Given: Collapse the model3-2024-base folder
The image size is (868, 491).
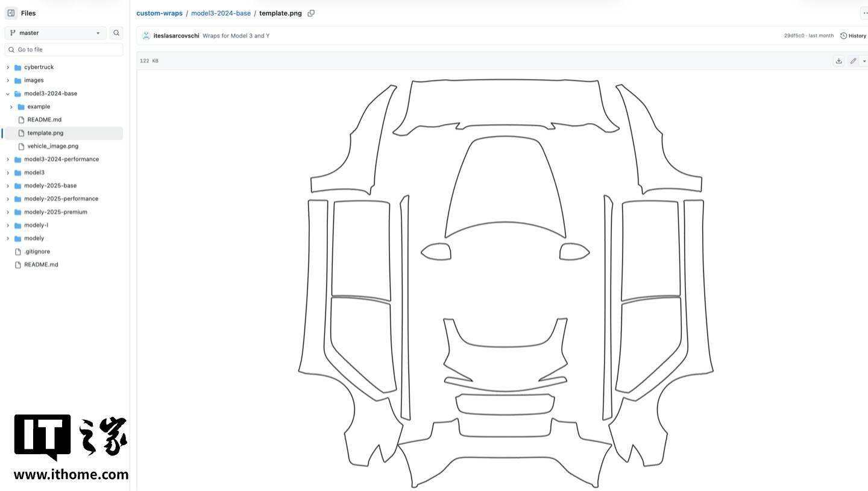Looking at the screenshot, I should coord(8,93).
